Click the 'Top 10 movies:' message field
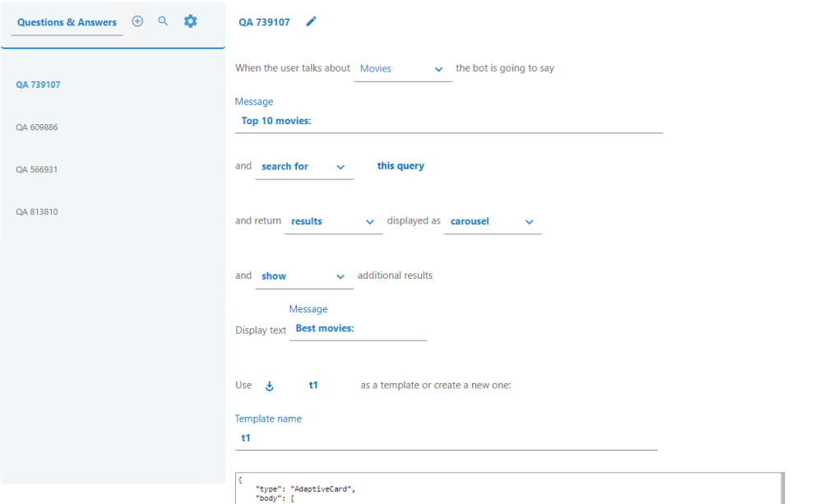Viewport: 833px width, 504px height. 448,122
